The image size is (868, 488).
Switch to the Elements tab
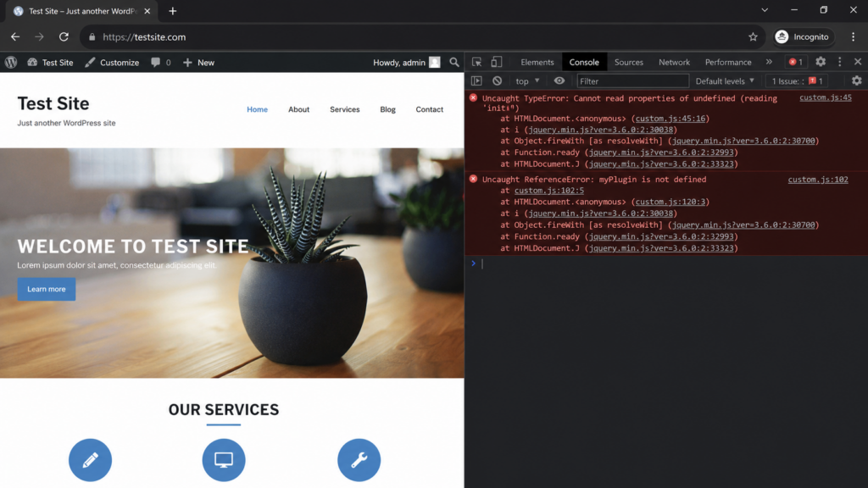coord(537,62)
